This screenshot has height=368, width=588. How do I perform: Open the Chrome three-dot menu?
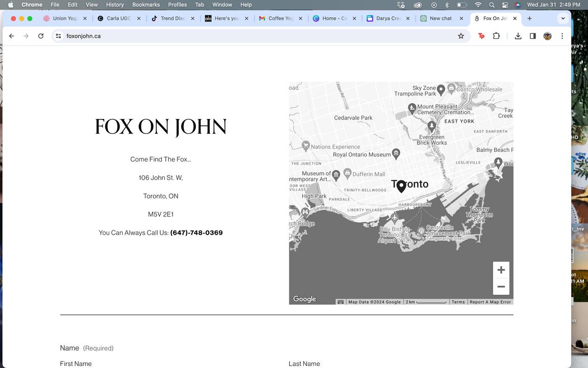562,36
